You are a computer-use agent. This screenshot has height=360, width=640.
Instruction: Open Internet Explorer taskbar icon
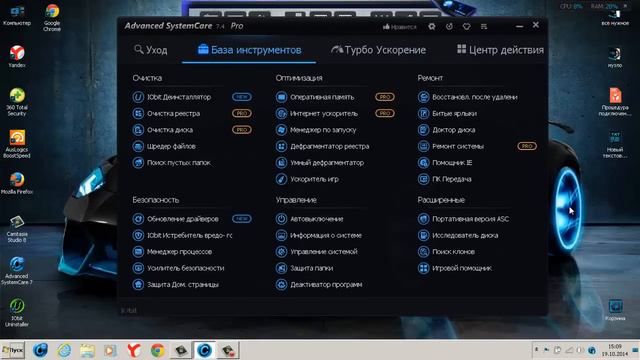coord(64,350)
